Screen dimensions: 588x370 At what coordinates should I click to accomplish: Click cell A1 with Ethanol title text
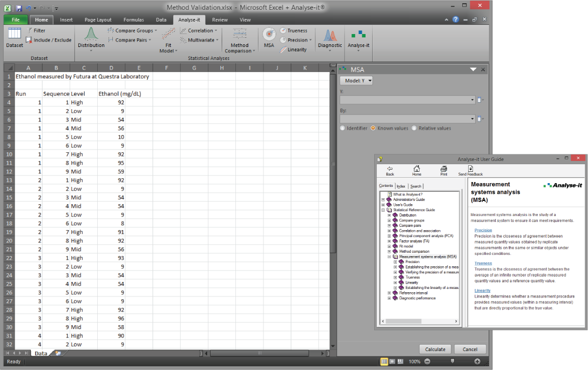point(28,76)
